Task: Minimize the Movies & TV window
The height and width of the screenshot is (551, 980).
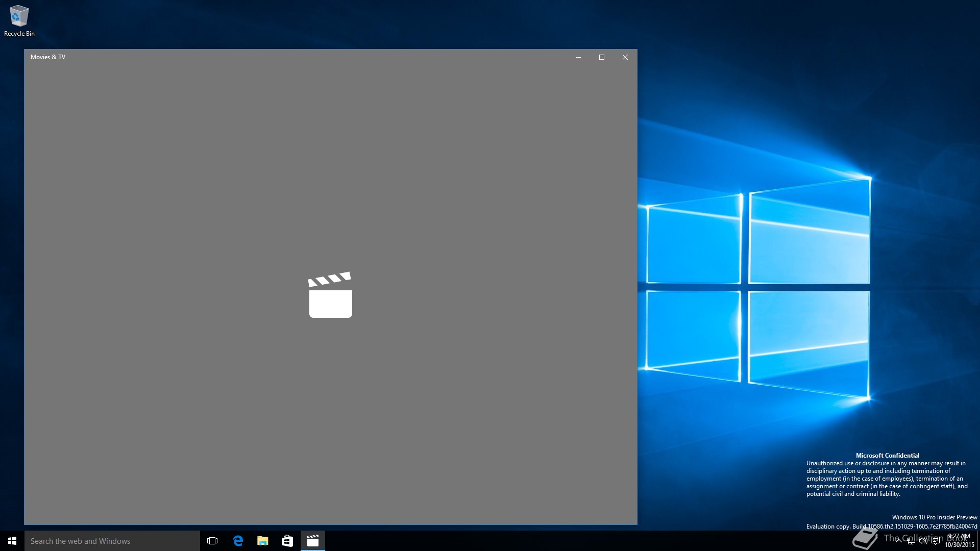Action: (x=578, y=57)
